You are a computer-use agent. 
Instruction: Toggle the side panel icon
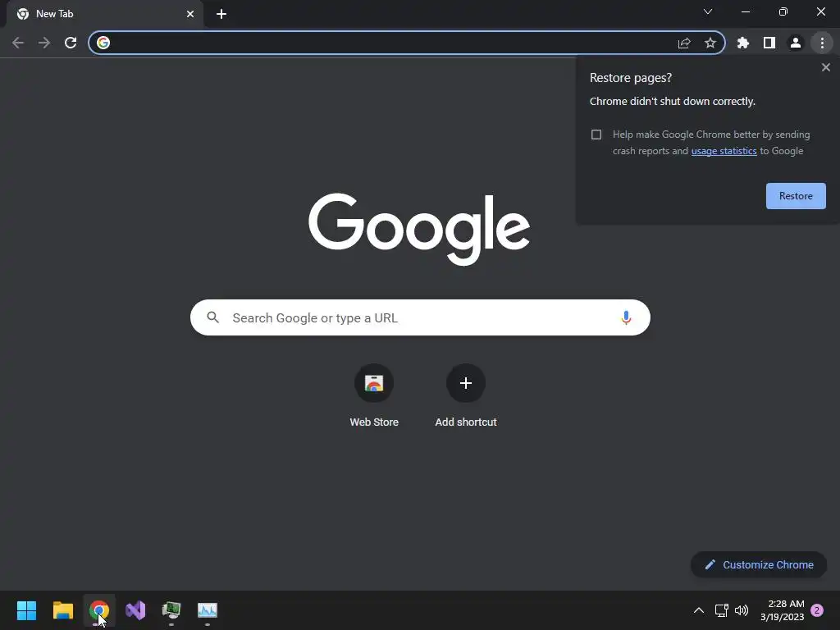pyautogui.click(x=769, y=43)
